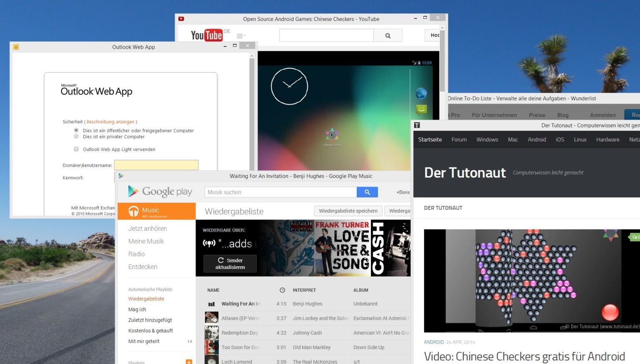Enable 'Outlook Web App Light verwenden'
This screenshot has height=364, width=640.
click(76, 149)
